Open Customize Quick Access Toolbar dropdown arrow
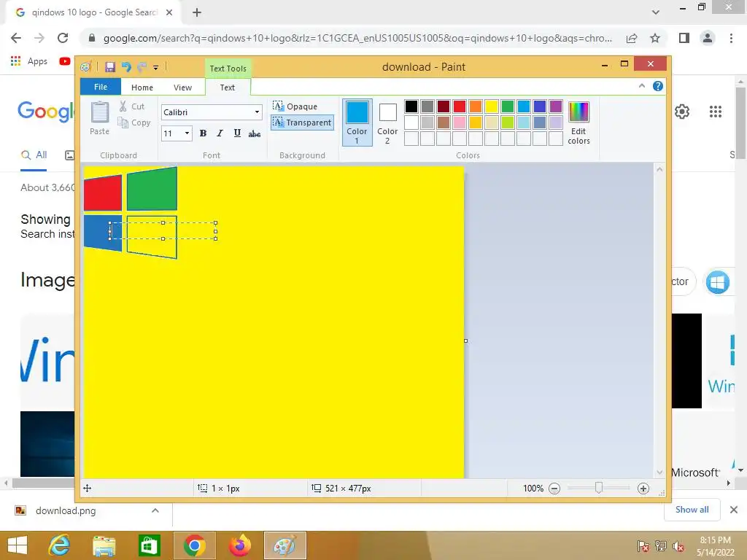The image size is (747, 560). tap(156, 68)
